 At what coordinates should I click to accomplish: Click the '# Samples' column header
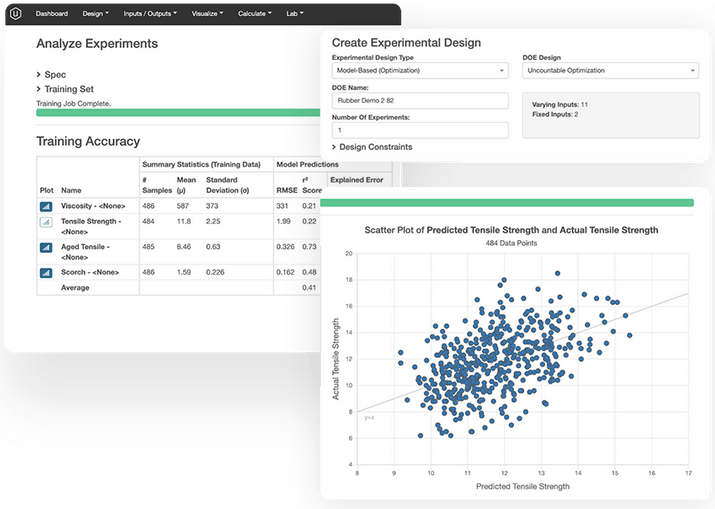coord(157,185)
